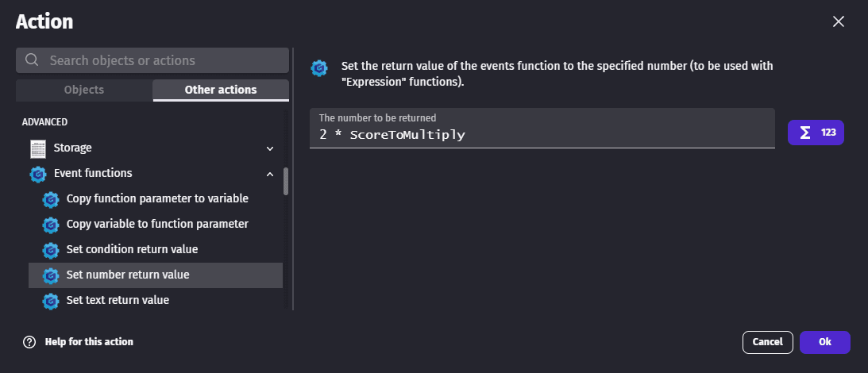Screen dimensions: 868x373
Task: Close the Action dialog with X
Action: (x=838, y=21)
